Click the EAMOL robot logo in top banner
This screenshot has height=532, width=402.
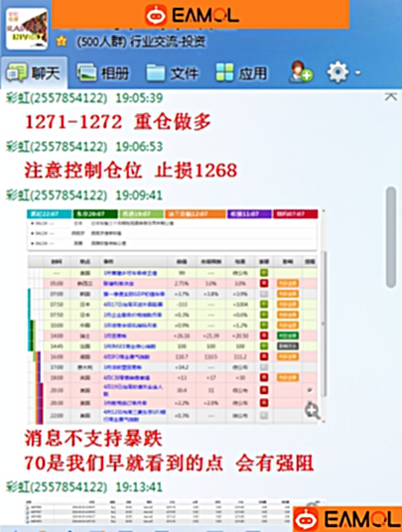[156, 15]
